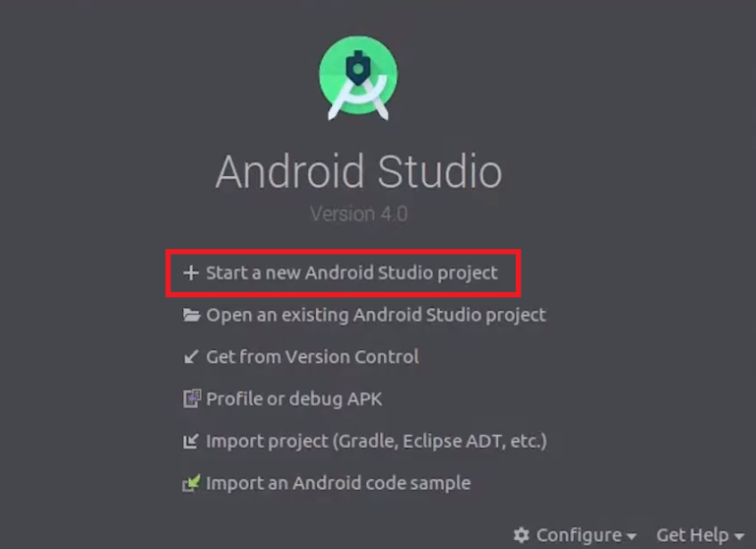Click the Configure dropdown arrow

[631, 536]
